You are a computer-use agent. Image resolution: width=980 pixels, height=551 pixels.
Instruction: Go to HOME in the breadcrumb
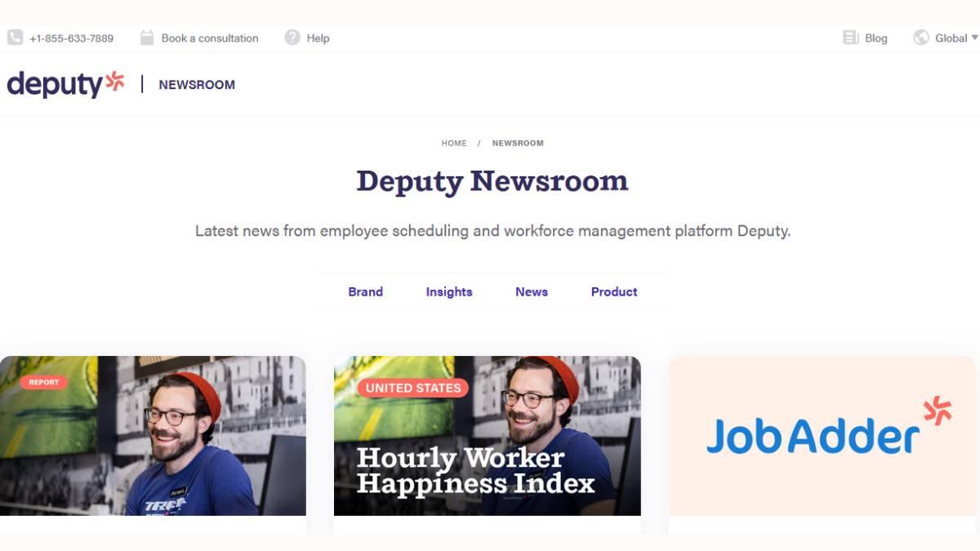(454, 143)
